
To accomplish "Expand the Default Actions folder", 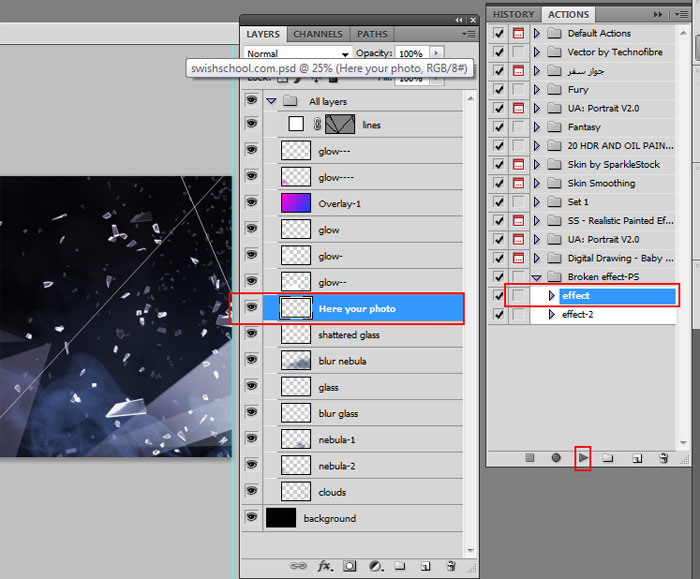I will [x=537, y=33].
